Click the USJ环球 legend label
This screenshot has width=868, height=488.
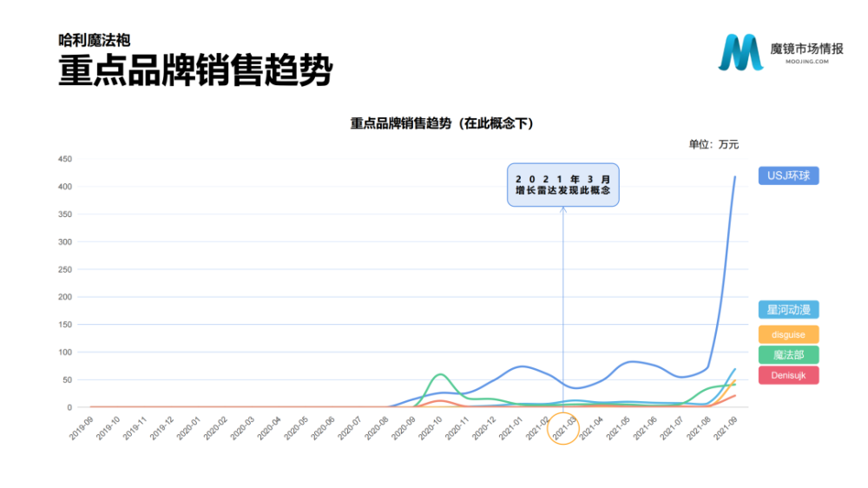(x=788, y=175)
